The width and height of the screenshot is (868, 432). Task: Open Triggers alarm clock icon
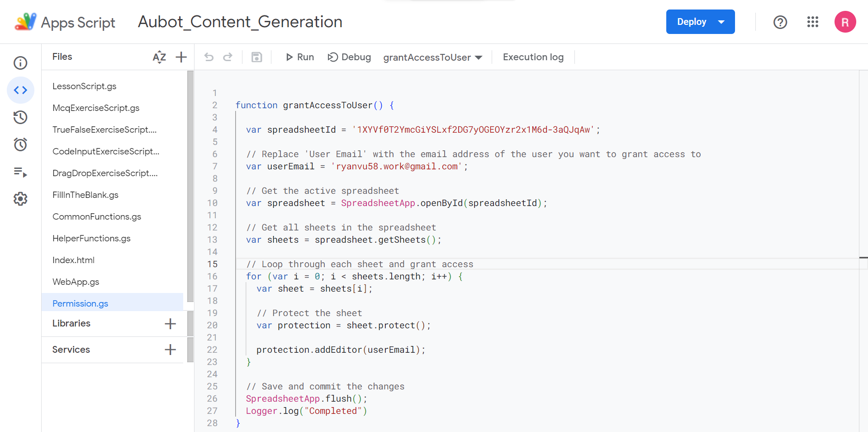(20, 144)
